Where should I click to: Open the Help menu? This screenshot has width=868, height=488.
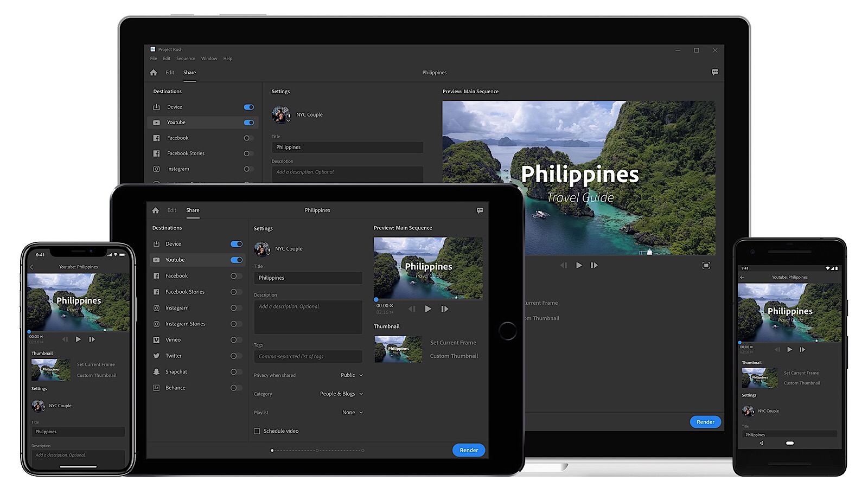(228, 59)
